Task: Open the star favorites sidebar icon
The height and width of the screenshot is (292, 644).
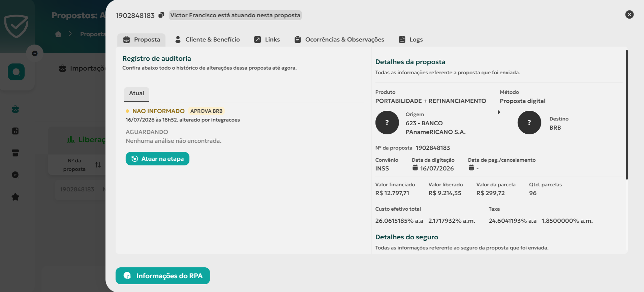Action: (16, 197)
